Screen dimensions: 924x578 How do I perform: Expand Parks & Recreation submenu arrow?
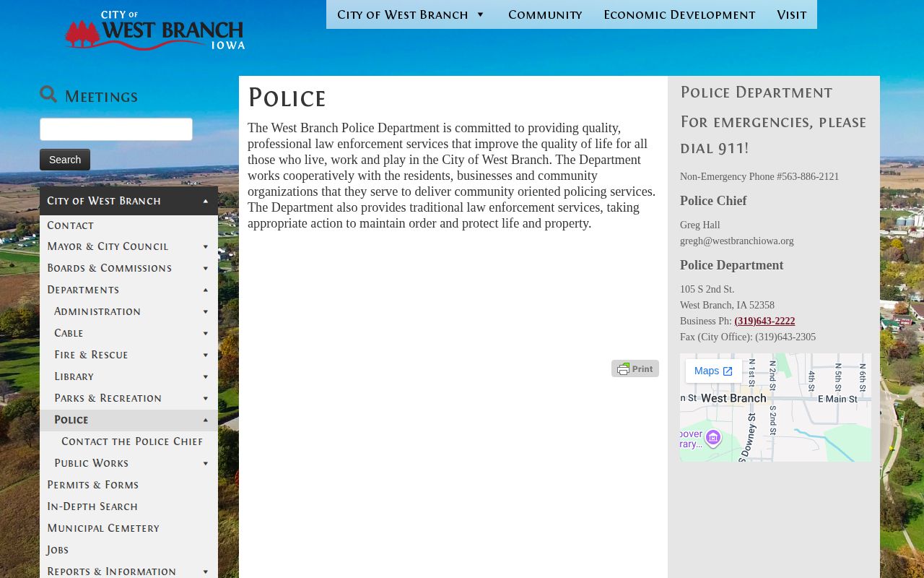pyautogui.click(x=206, y=398)
